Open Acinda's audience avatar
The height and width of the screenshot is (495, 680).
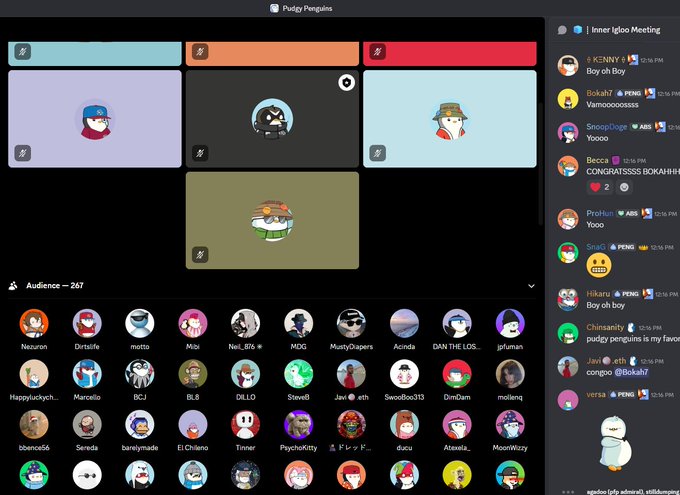[x=404, y=324]
